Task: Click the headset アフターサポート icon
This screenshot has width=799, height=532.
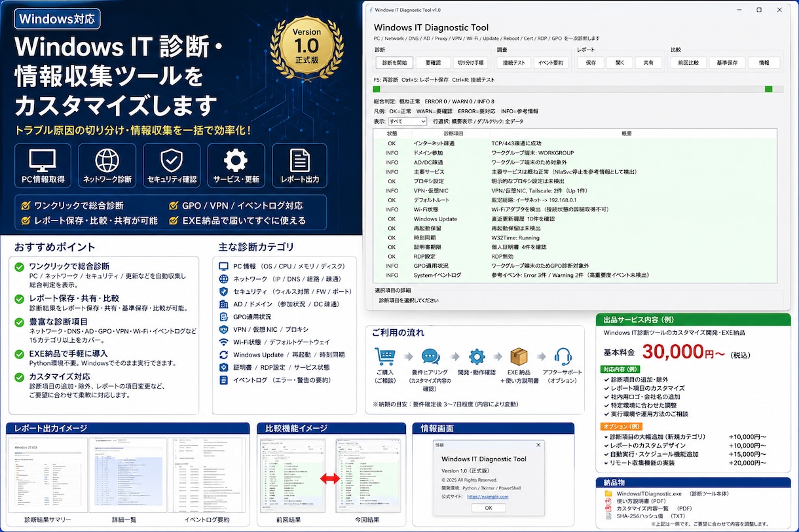Action: click(x=563, y=357)
